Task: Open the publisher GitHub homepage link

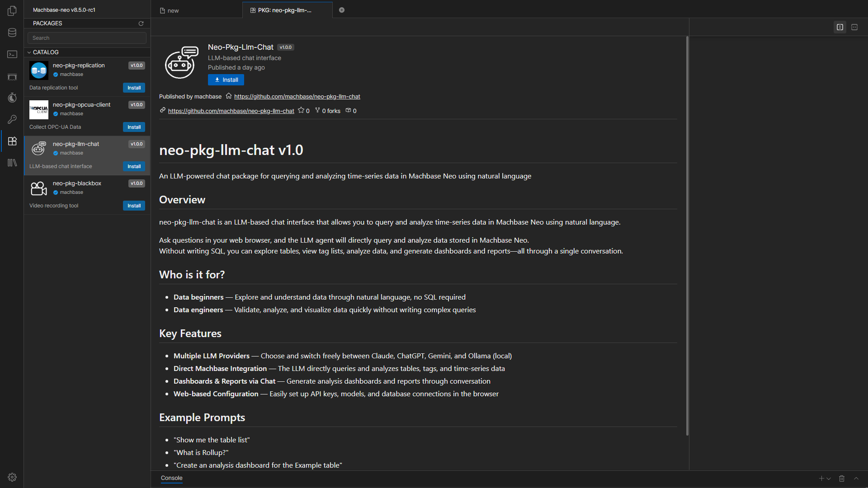Action: tap(297, 97)
